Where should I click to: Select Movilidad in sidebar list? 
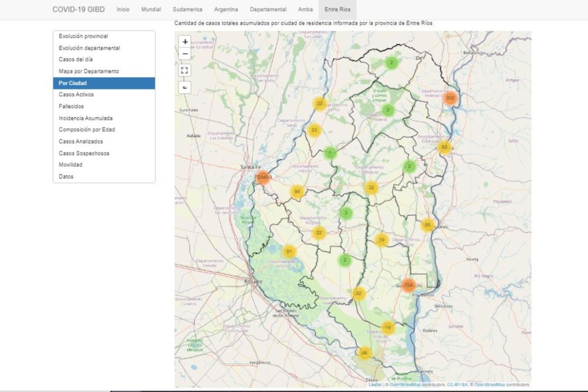(x=104, y=165)
